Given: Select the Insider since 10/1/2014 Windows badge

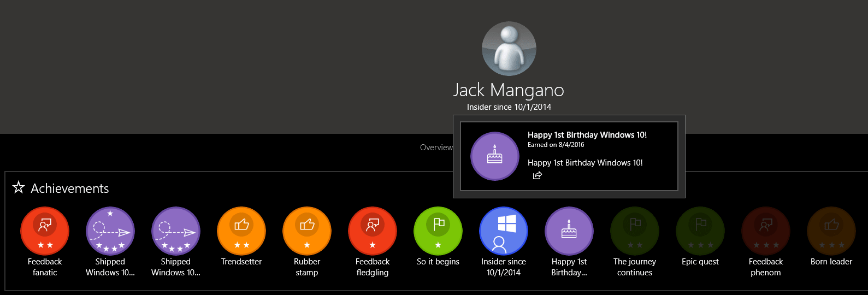Looking at the screenshot, I should (x=504, y=231).
